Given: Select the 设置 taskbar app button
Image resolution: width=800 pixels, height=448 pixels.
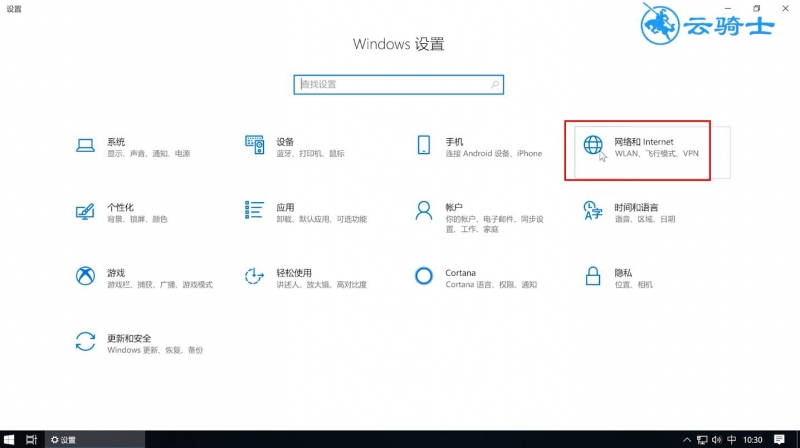Looking at the screenshot, I should point(95,439).
